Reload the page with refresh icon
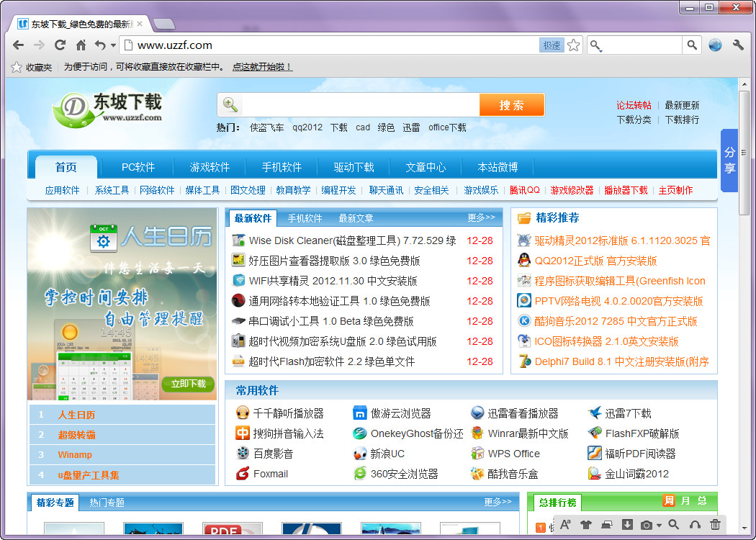 (60, 45)
